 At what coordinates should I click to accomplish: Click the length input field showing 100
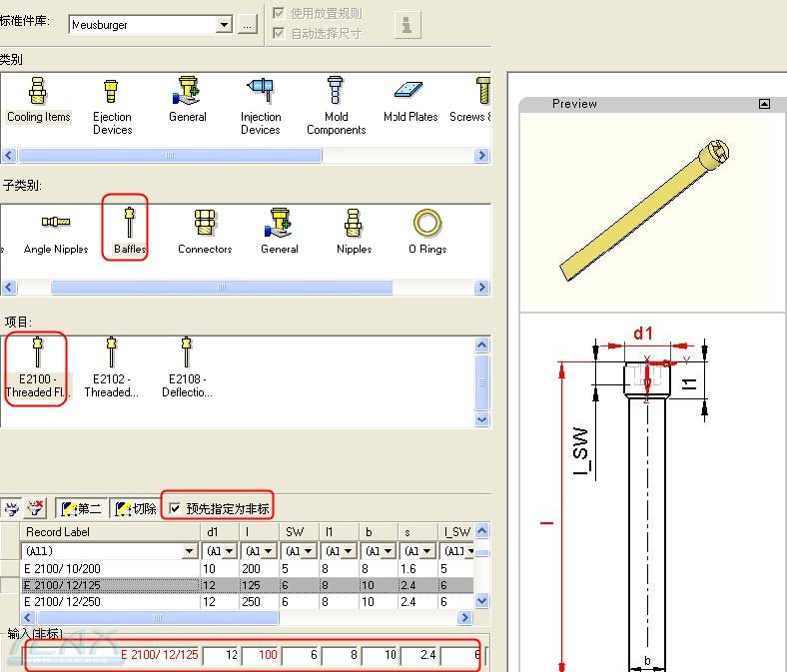point(261,655)
